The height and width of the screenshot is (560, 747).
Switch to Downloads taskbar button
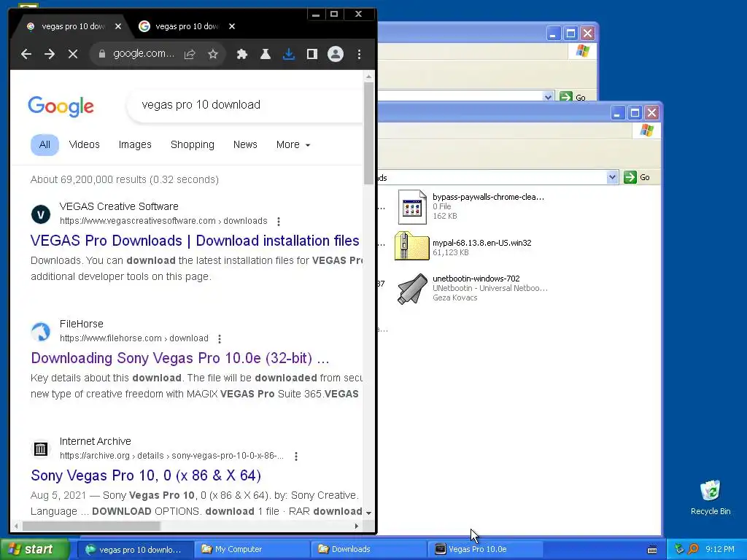pyautogui.click(x=368, y=550)
